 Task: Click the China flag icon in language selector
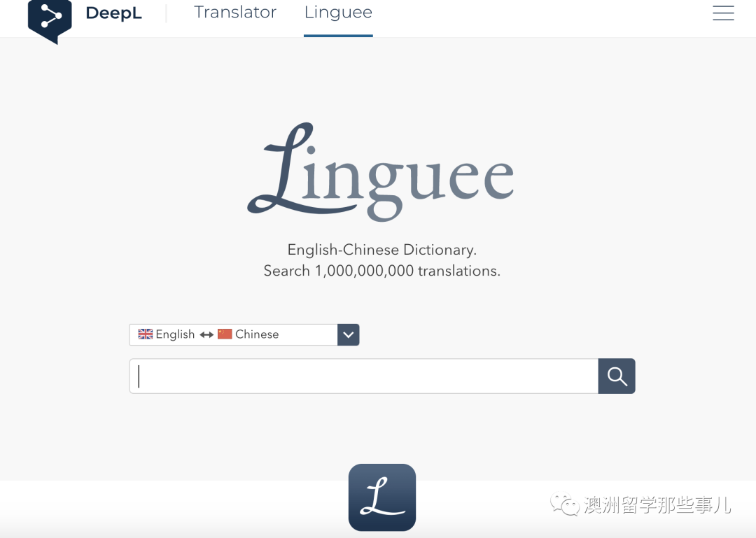point(225,334)
